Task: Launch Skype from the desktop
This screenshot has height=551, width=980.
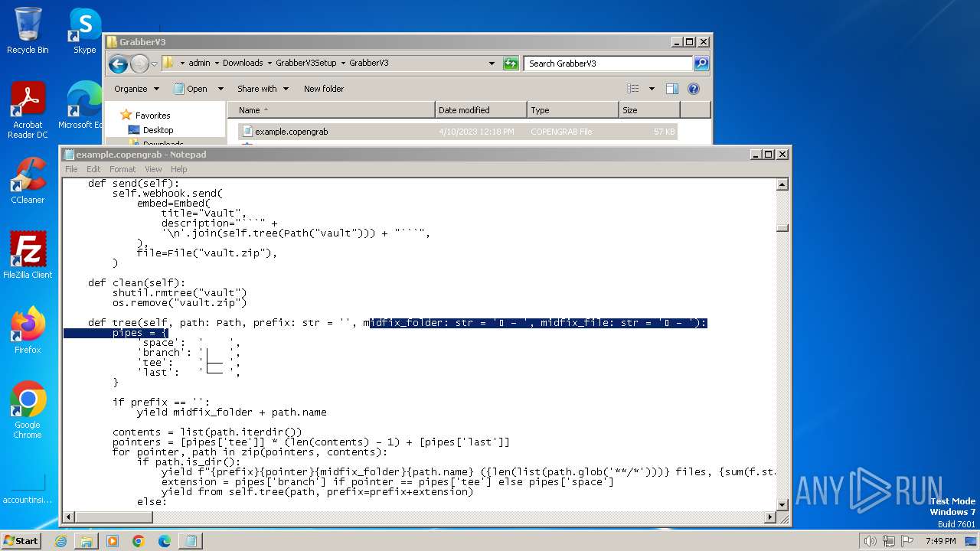Action: click(84, 31)
